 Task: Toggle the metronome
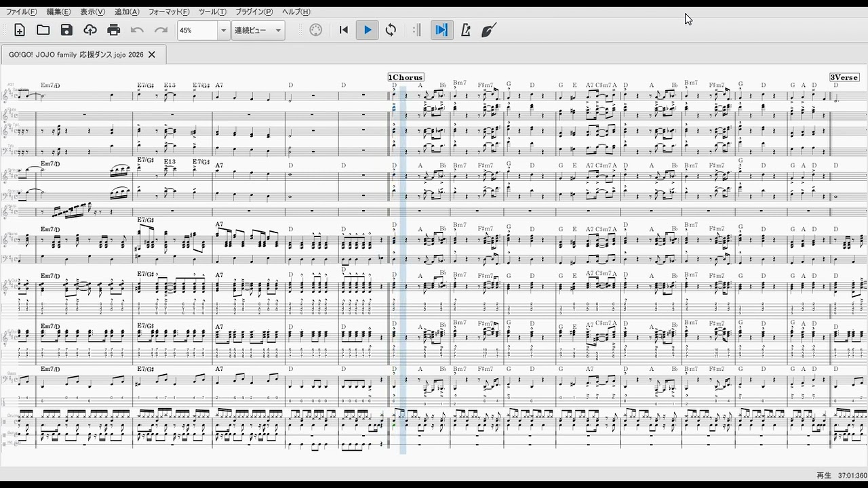click(466, 30)
